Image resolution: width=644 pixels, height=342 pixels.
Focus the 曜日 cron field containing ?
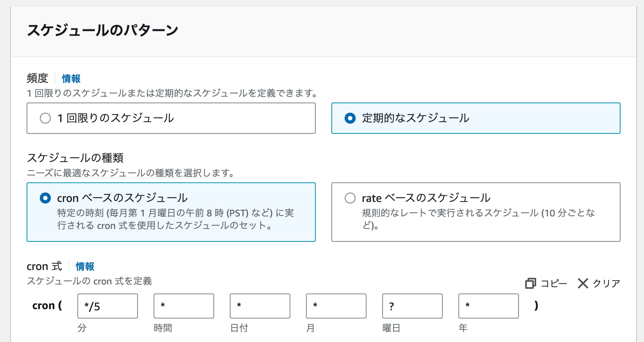click(x=412, y=306)
